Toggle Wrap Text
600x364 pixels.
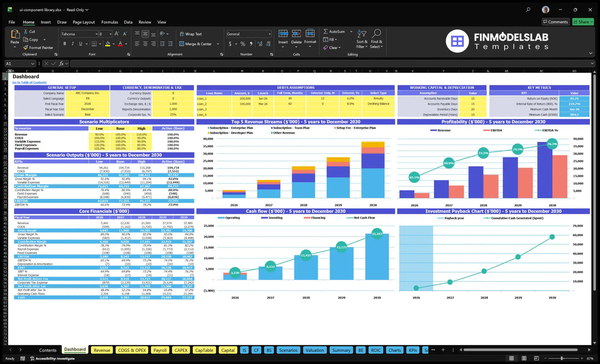(x=190, y=34)
